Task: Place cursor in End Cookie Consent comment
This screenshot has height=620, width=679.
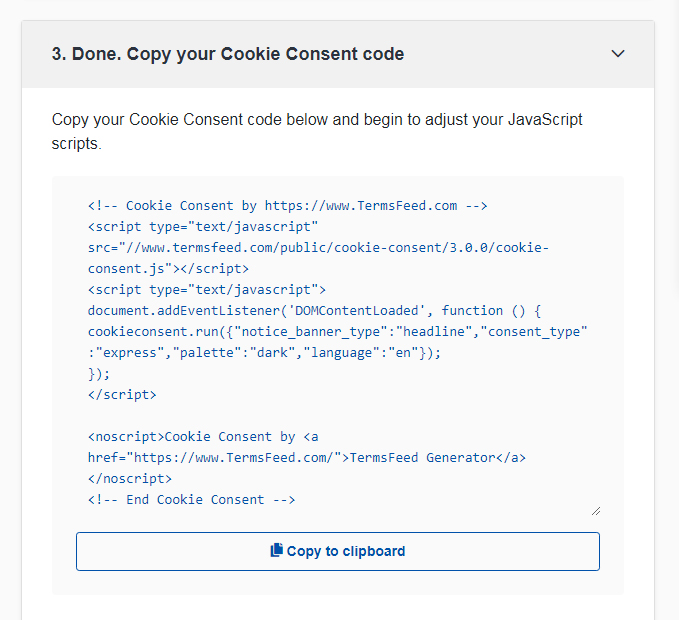Action: click(x=191, y=500)
